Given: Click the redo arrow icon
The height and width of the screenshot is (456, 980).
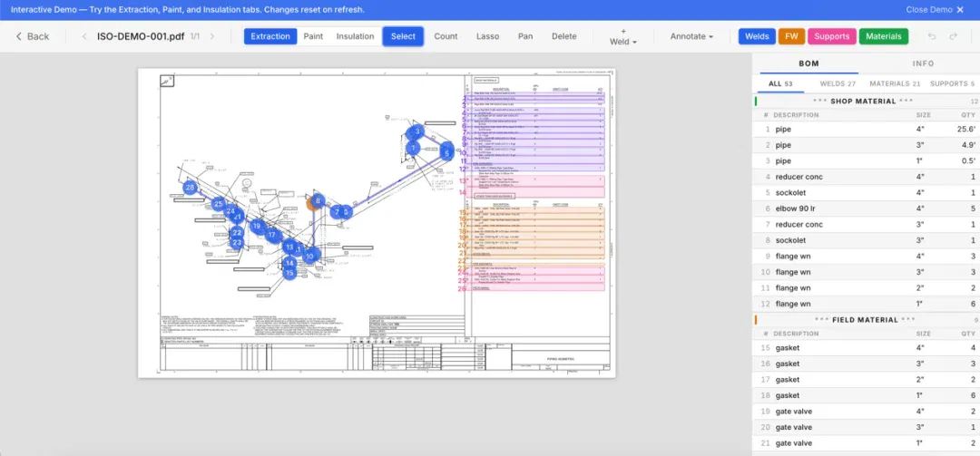Looking at the screenshot, I should 953,36.
